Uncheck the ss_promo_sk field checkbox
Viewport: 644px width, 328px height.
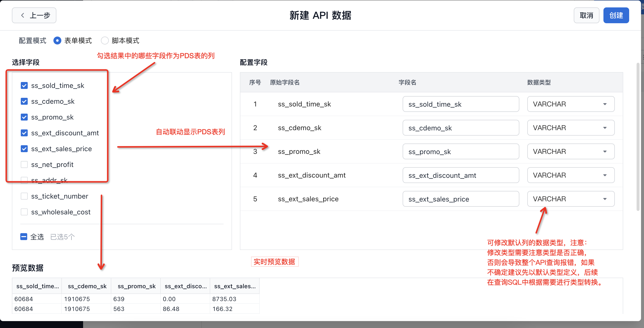click(x=24, y=117)
